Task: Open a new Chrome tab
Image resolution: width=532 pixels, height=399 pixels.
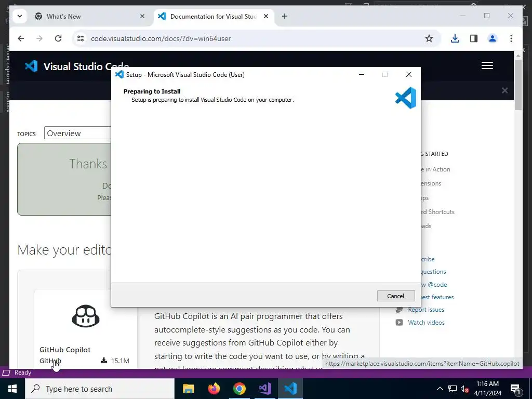Action: click(284, 16)
